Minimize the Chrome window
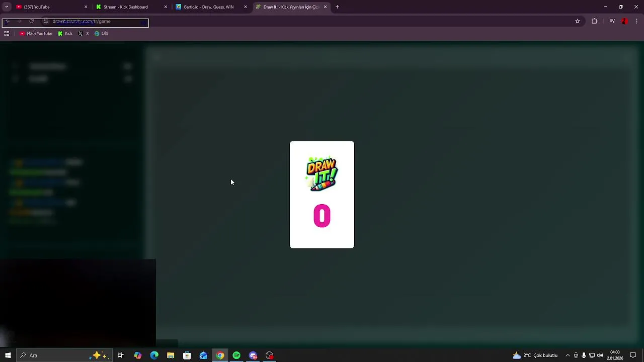This screenshot has width=644, height=362. (x=605, y=7)
